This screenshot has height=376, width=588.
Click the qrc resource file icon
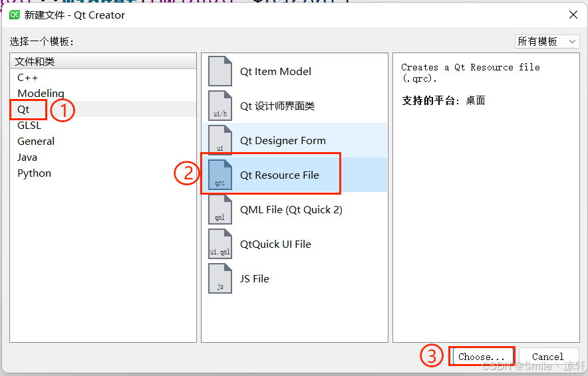pyautogui.click(x=220, y=175)
